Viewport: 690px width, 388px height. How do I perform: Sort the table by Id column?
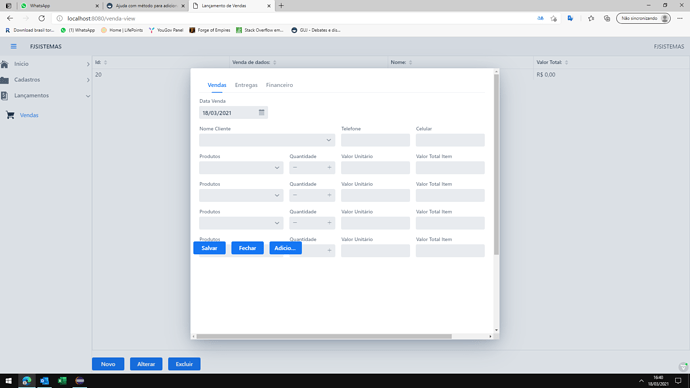[x=106, y=62]
